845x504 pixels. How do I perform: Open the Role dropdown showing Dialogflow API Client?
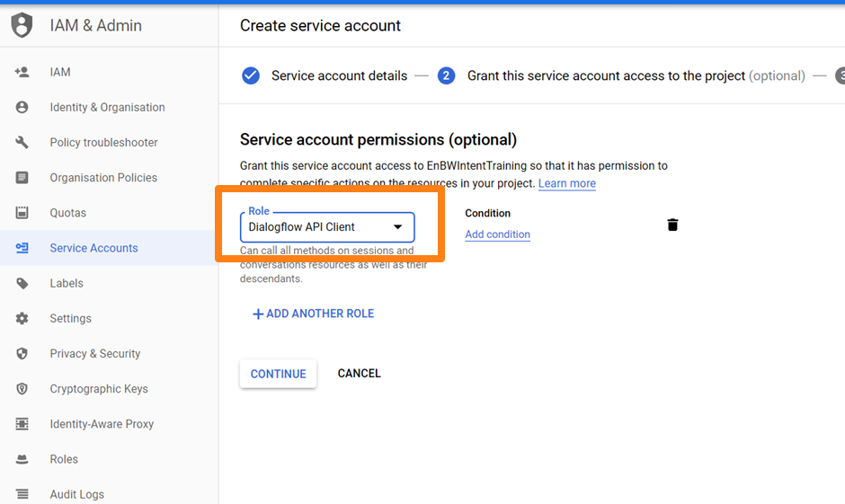click(327, 227)
